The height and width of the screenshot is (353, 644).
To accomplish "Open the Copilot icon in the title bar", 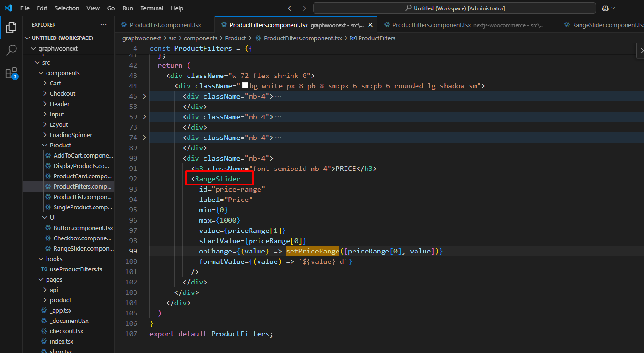I will (605, 8).
